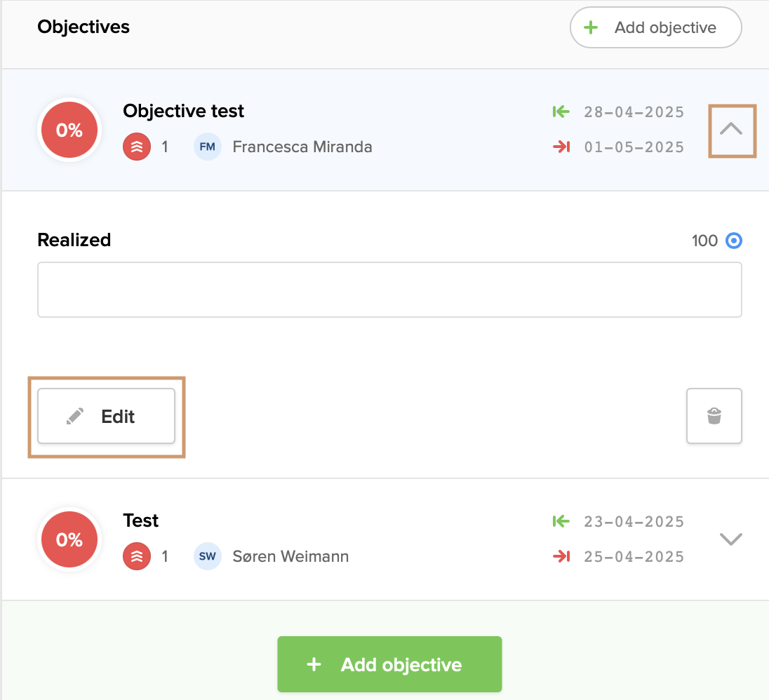Click the green start date arrow for 28-04-2025

pos(561,112)
